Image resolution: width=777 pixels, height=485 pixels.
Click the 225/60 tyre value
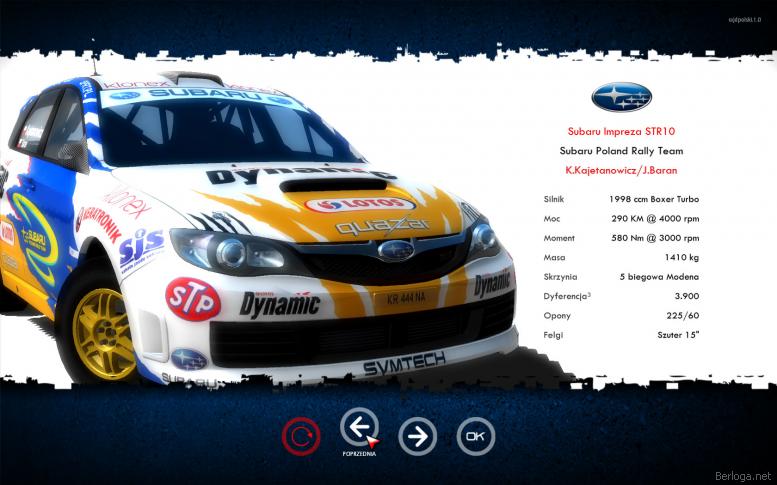683,316
